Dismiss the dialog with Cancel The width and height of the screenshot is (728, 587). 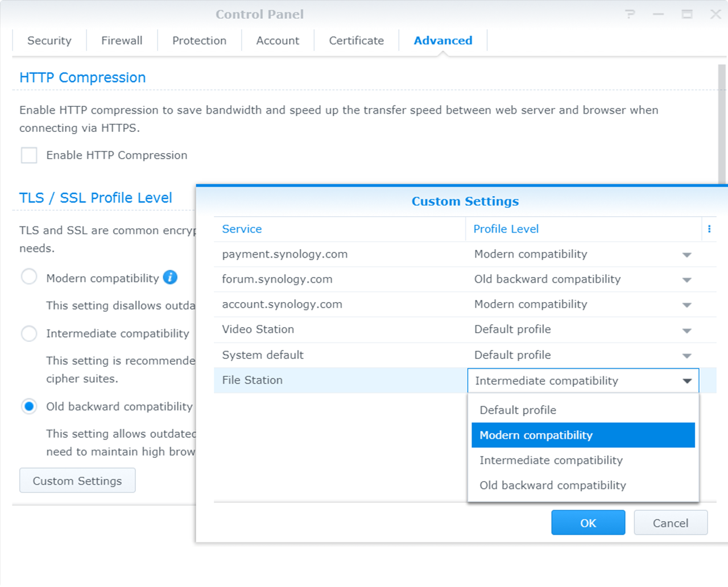(x=671, y=522)
